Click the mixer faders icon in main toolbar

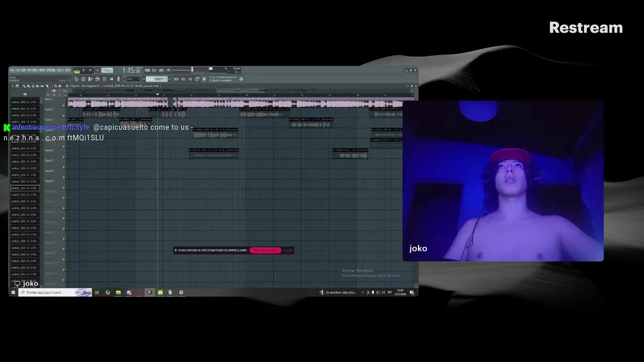coord(104,79)
